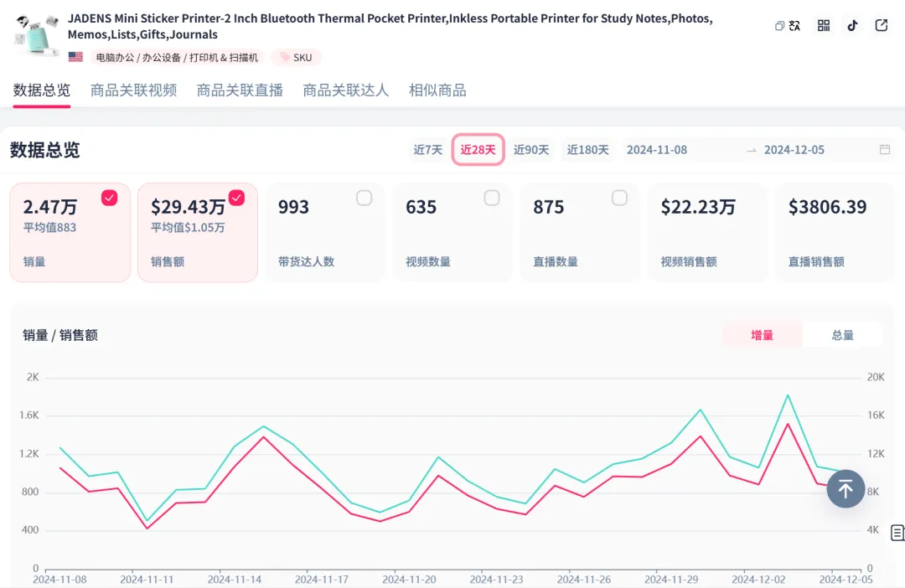Select the 近7天 time range
Image resolution: width=905 pixels, height=588 pixels.
click(x=427, y=150)
